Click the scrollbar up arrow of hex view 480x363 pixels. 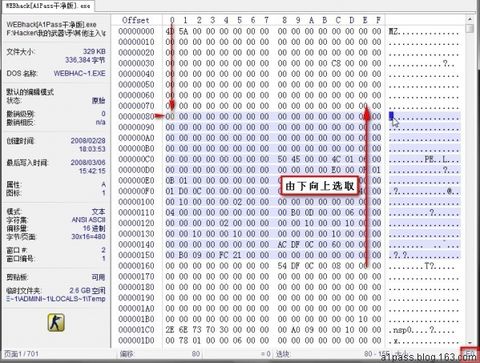click(470, 20)
